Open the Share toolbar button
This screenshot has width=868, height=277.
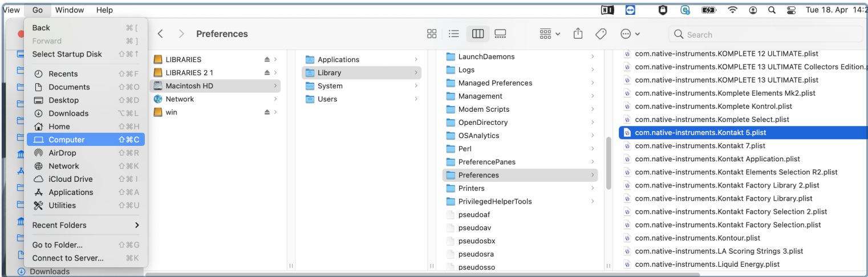coord(578,34)
